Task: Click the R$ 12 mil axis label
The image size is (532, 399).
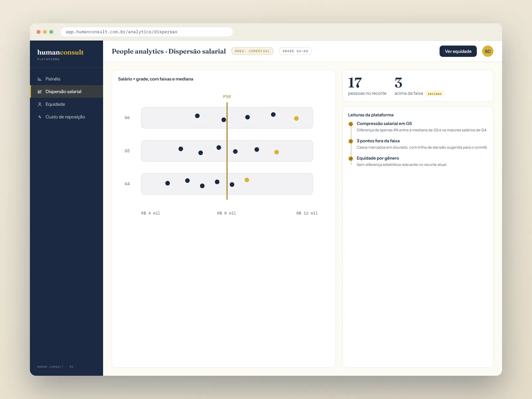Action: click(307, 213)
